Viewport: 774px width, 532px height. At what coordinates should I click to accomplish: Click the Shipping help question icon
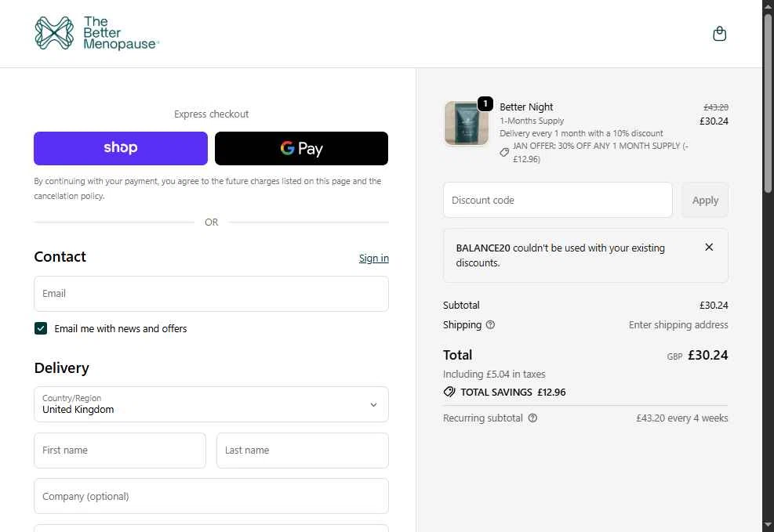pos(490,325)
